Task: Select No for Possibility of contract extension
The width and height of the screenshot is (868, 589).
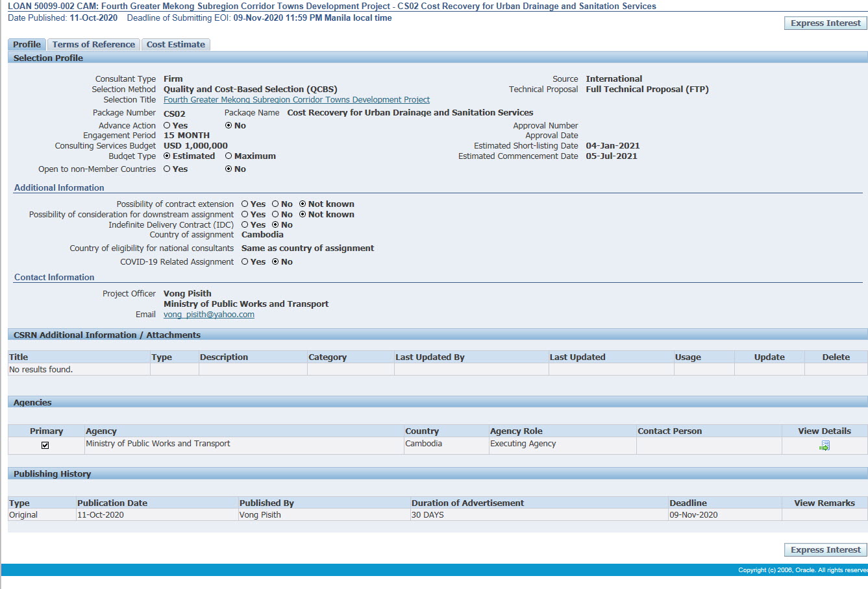Action: tap(275, 204)
